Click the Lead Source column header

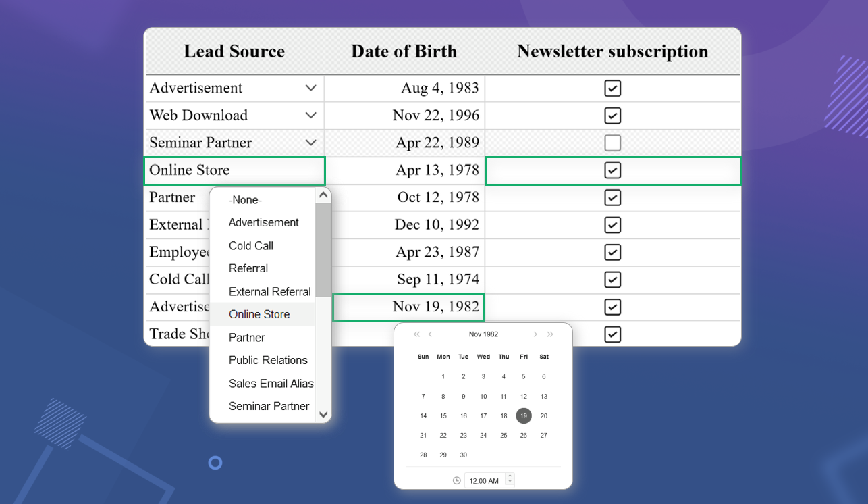click(x=234, y=51)
